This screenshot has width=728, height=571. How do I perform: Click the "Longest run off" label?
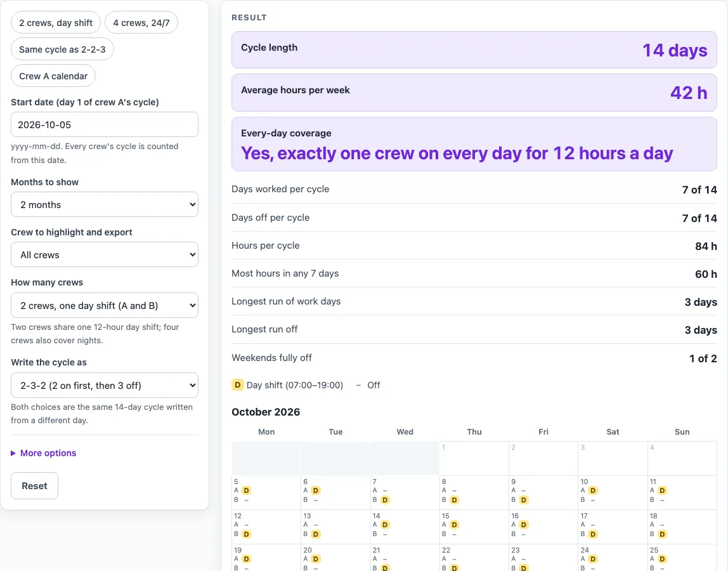(264, 329)
